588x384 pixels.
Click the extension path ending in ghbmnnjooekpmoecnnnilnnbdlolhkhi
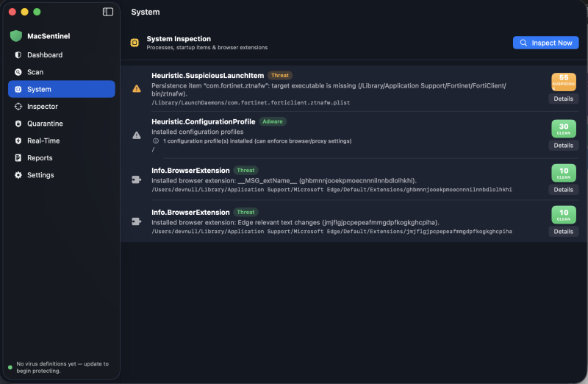(331, 190)
